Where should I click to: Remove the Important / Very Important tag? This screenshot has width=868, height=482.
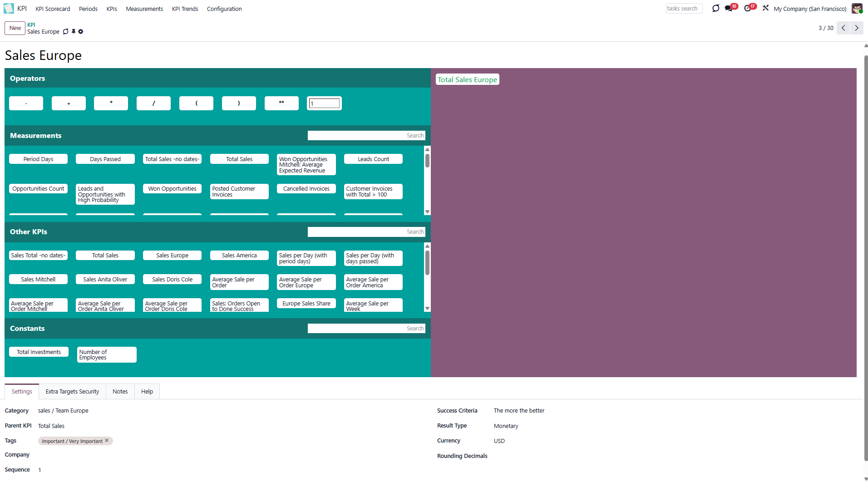tap(107, 441)
